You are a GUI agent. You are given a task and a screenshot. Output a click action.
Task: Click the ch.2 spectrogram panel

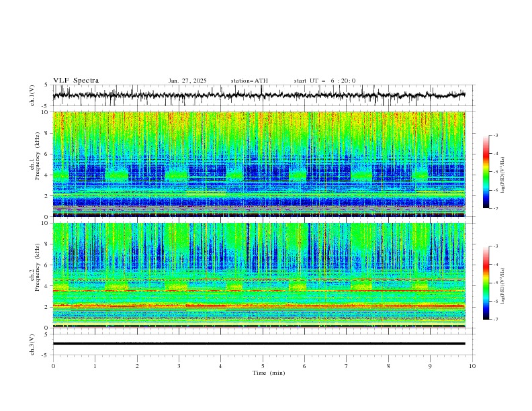pos(259,275)
